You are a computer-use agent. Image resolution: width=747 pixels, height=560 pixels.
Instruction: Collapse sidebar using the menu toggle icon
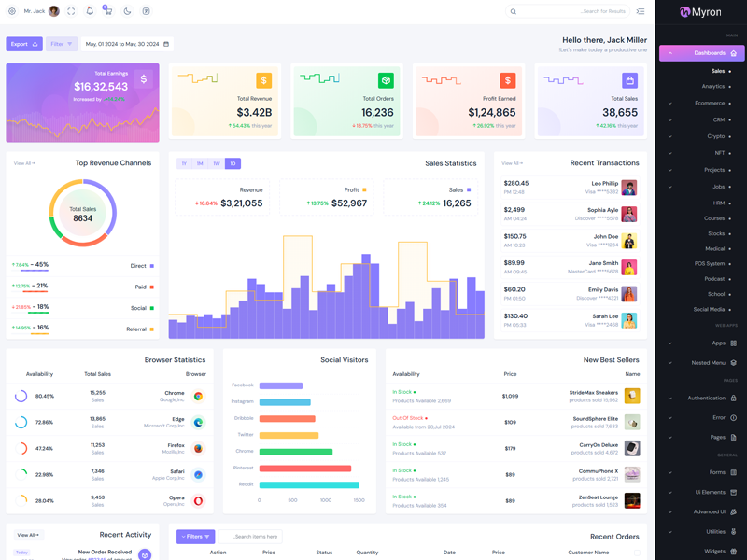[x=641, y=11]
